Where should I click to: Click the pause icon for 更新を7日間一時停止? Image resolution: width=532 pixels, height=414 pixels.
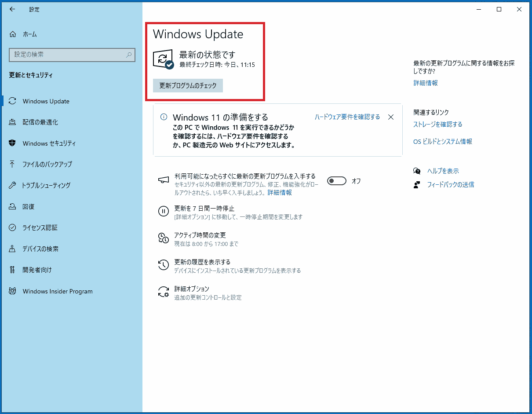coord(164,211)
